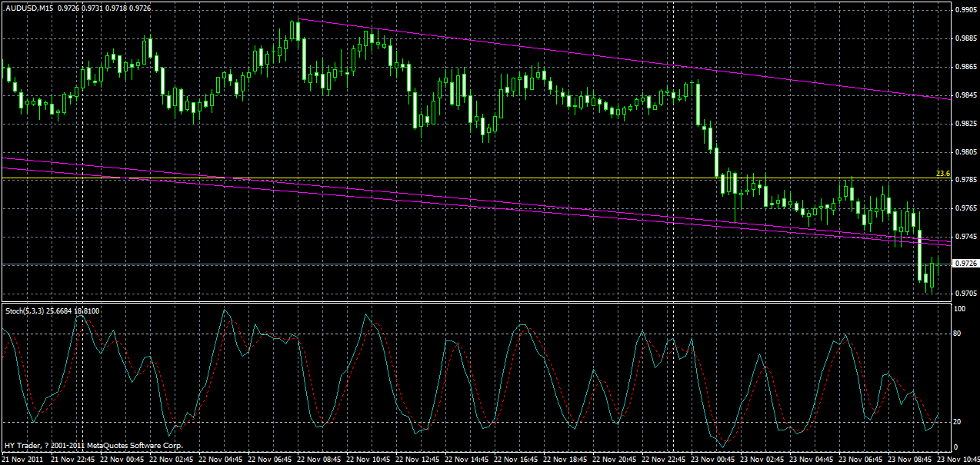The height and width of the screenshot is (465, 980).
Task: Select the 22 Nov 16:45 time label
Action: point(516,459)
